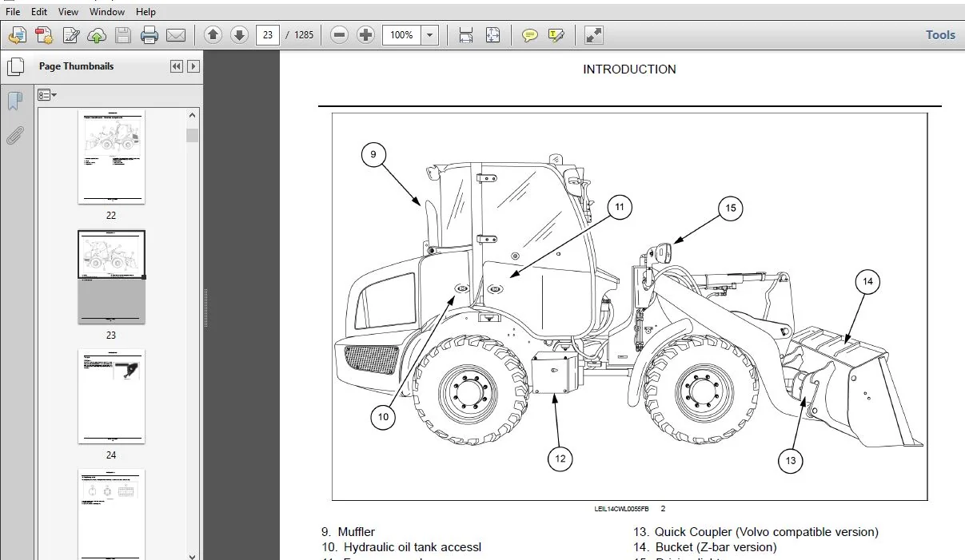
Task: Click the upload to cloud icon
Action: coord(97,35)
